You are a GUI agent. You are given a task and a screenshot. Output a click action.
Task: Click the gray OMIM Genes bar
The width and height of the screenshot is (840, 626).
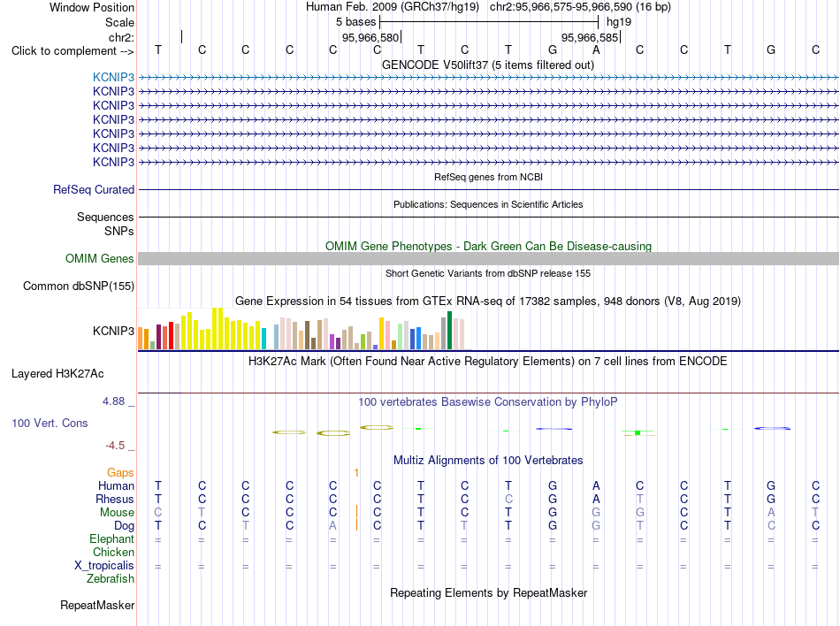(x=488, y=259)
